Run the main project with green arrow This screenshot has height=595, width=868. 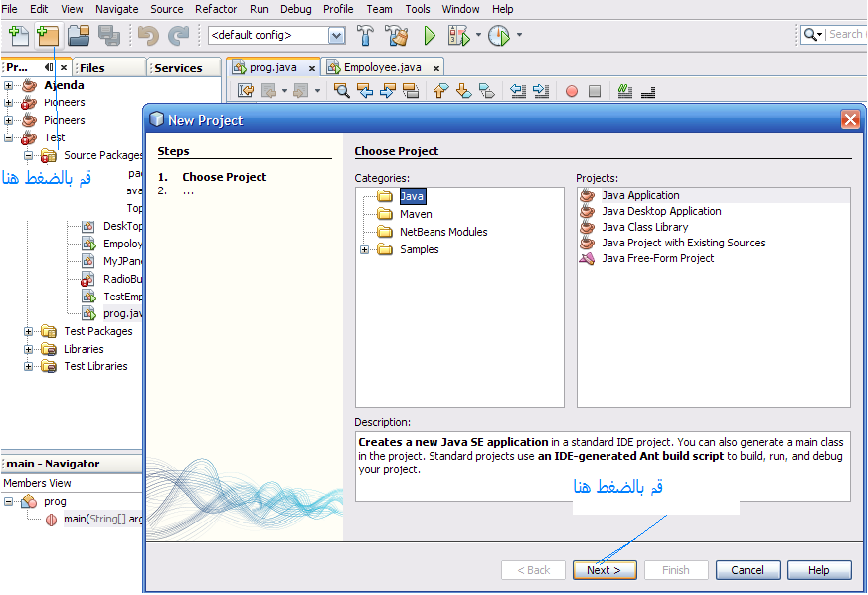click(430, 36)
